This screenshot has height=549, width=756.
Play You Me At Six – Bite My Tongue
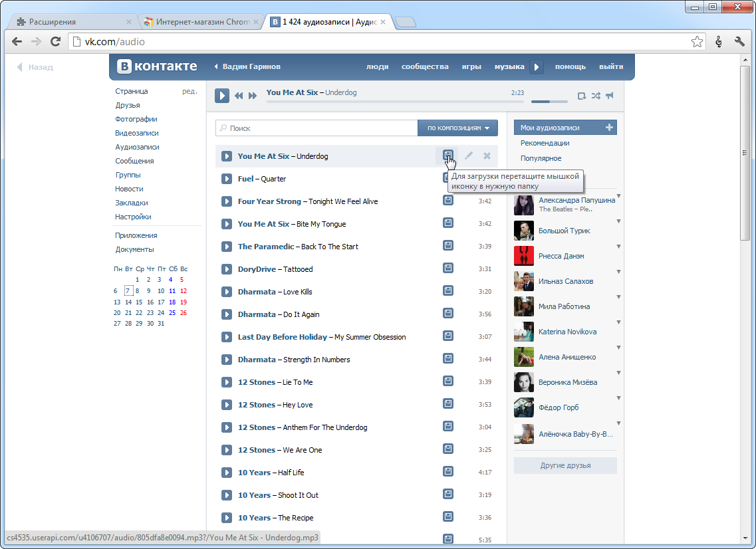coord(227,224)
